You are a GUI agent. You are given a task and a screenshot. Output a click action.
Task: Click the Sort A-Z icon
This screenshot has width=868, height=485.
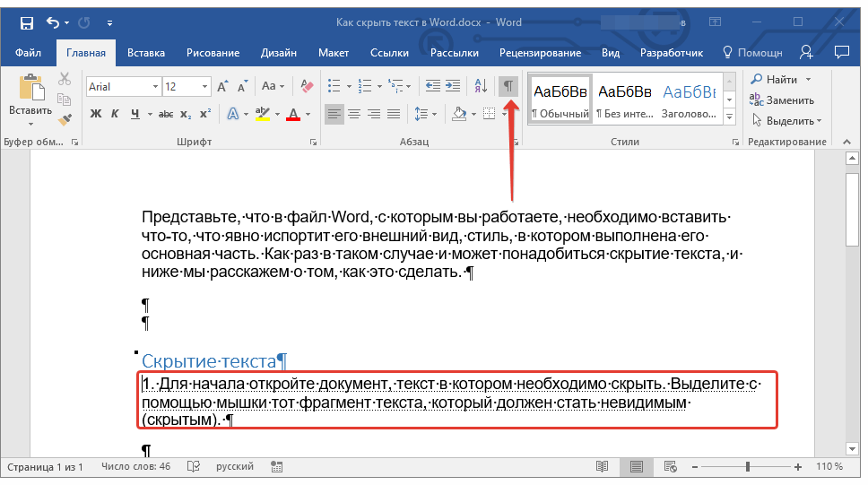click(x=481, y=86)
